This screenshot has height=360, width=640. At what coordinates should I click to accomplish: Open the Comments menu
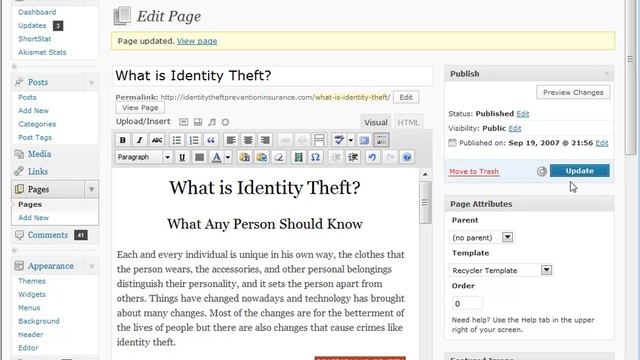point(48,235)
